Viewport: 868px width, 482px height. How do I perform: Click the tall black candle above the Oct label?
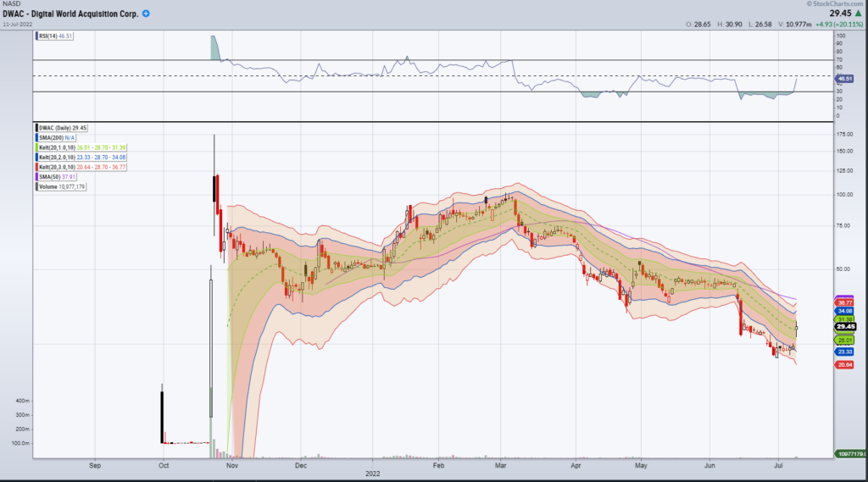click(162, 413)
